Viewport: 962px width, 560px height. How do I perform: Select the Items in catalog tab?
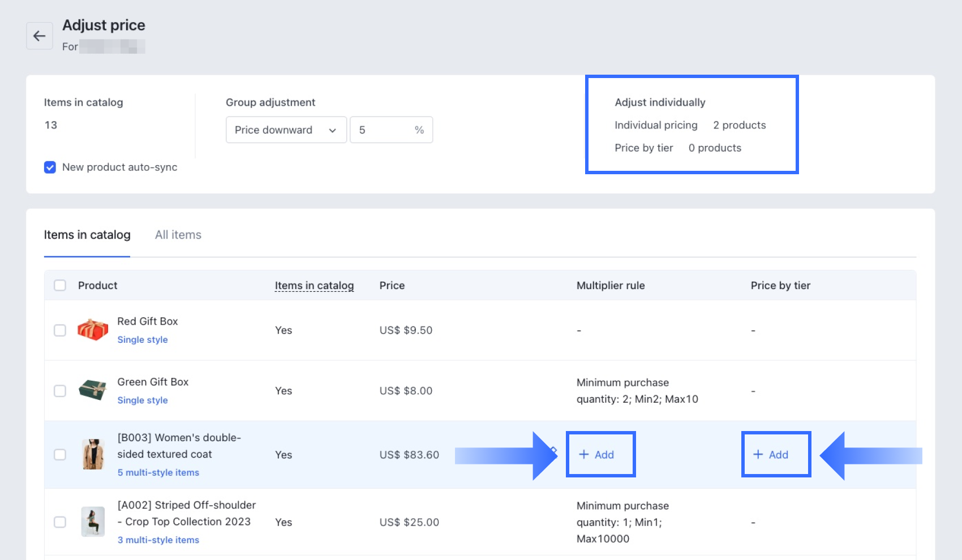coord(87,235)
